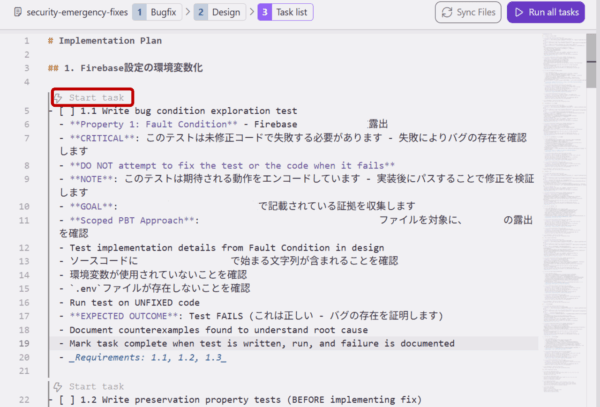Image resolution: width=600 pixels, height=407 pixels.
Task: Click the lightning icon above task 1.2
Action: [59, 386]
